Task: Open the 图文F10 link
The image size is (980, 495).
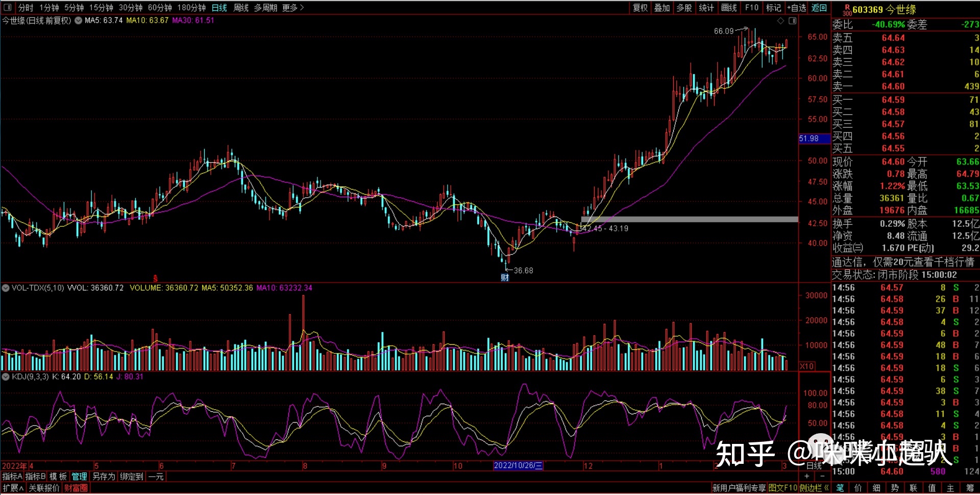Action: pos(783,488)
